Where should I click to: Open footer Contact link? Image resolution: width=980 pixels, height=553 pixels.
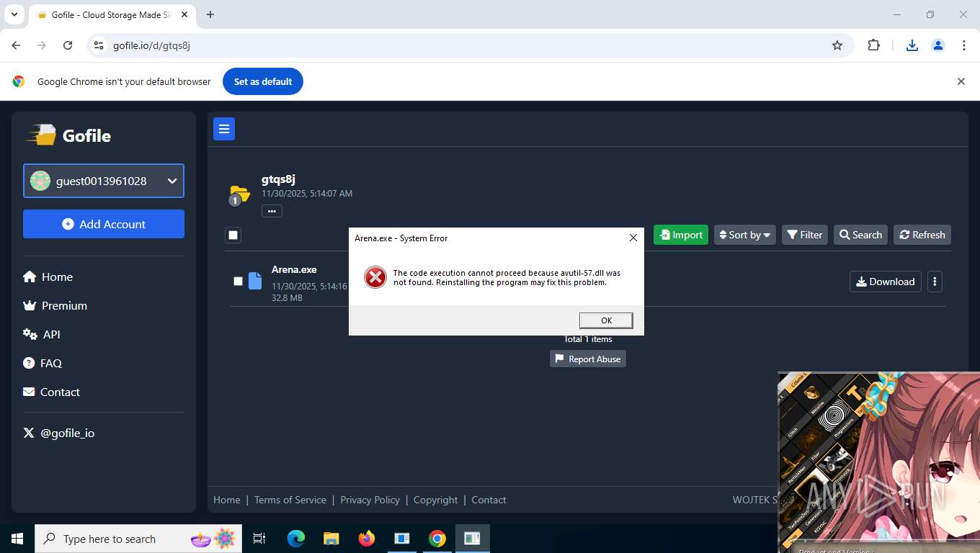click(489, 500)
